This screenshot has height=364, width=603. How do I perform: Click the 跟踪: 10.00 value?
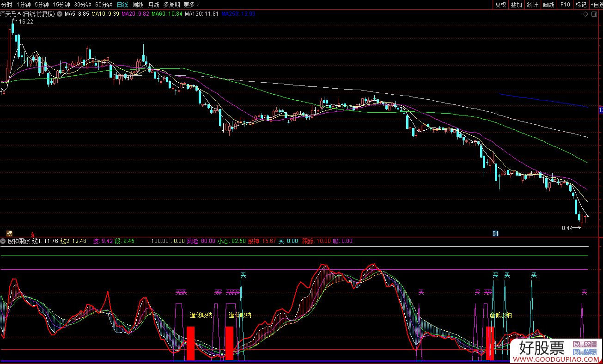click(x=317, y=241)
